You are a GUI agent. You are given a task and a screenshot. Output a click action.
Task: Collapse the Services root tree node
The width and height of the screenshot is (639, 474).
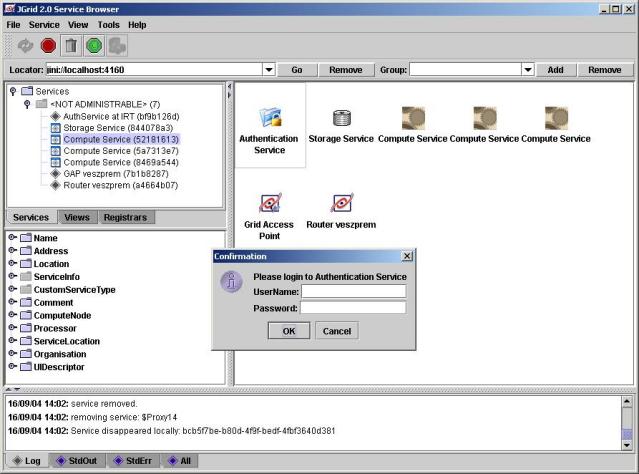click(x=12, y=91)
